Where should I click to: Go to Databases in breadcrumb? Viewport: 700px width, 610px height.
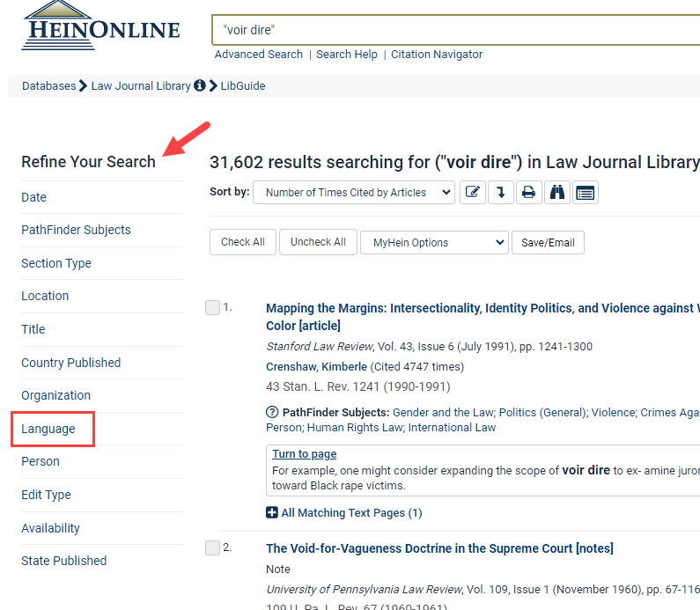pyautogui.click(x=49, y=85)
